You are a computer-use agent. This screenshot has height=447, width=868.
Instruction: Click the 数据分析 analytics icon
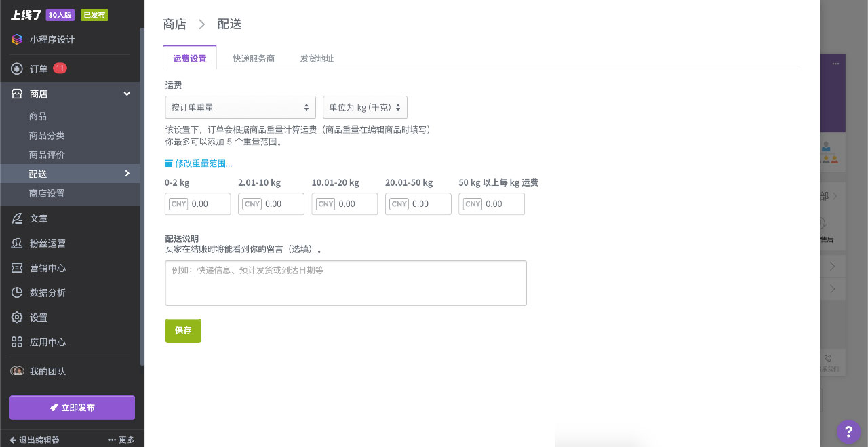pos(16,292)
